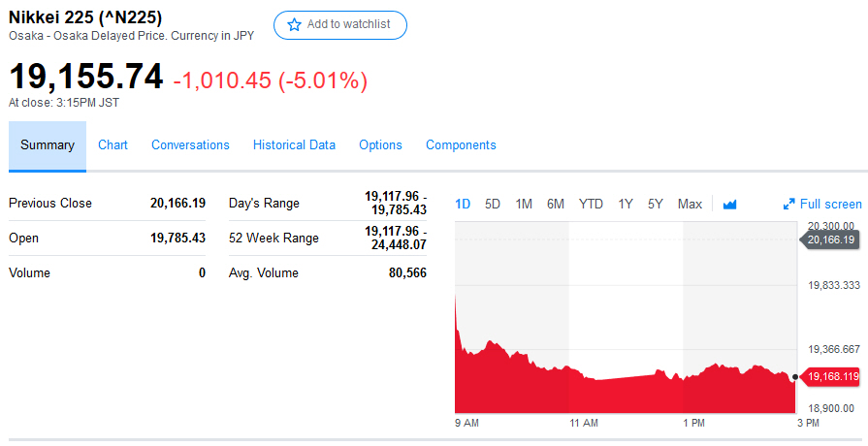868x446 pixels.
Task: Click the Full screen link text
Action: [830, 204]
